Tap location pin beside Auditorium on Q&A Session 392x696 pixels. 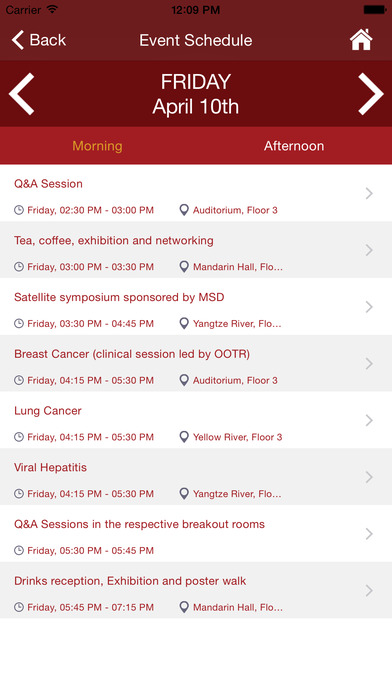pyautogui.click(x=184, y=210)
